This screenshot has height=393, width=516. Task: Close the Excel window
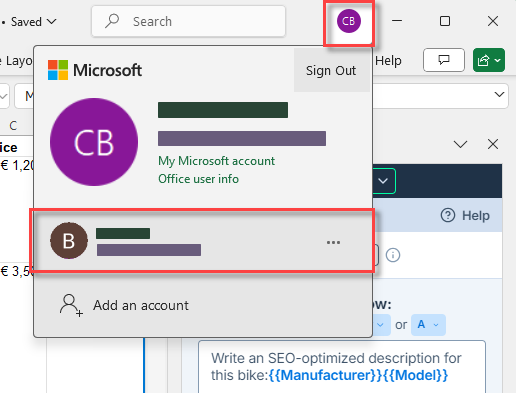(x=493, y=21)
